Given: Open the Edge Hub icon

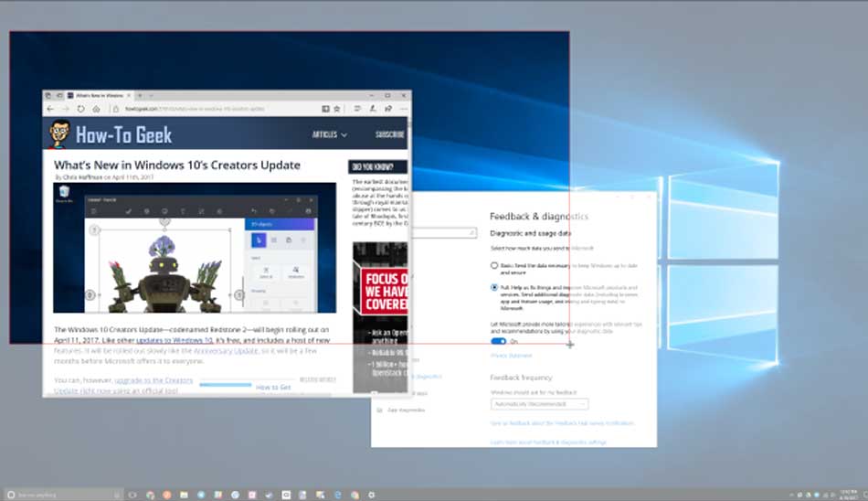Looking at the screenshot, I should click(x=357, y=109).
